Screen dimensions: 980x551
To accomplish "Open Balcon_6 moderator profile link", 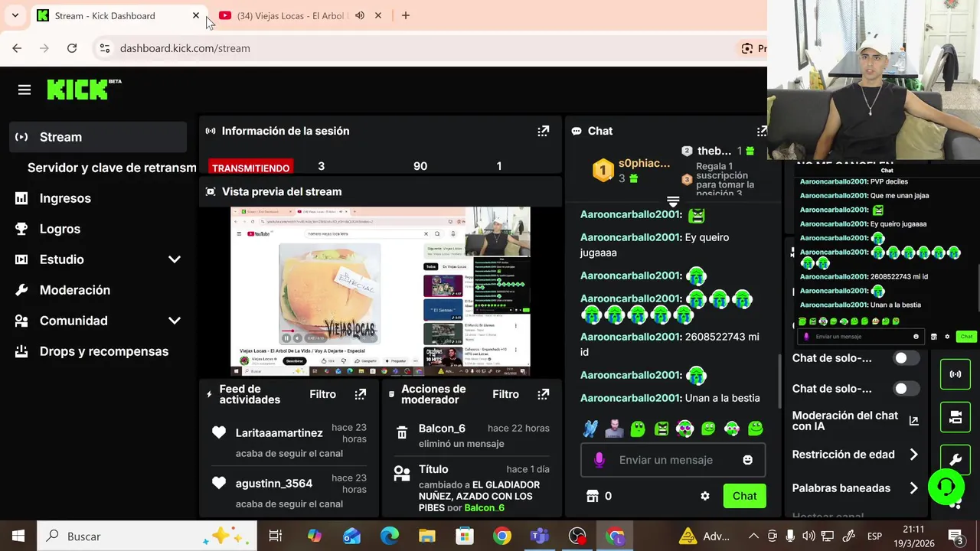I will point(484,508).
